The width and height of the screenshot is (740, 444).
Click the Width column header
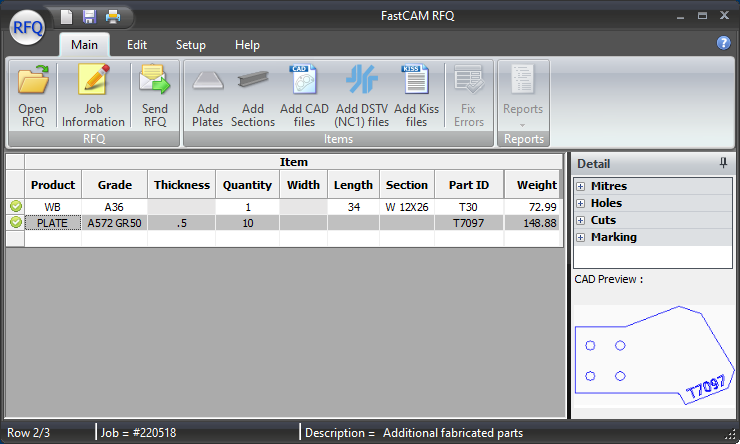click(303, 184)
